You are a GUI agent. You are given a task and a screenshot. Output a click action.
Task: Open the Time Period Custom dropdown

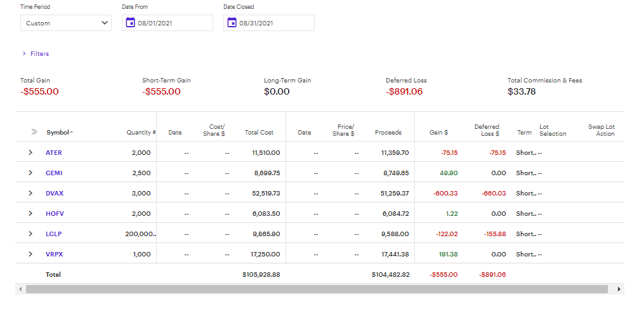66,23
